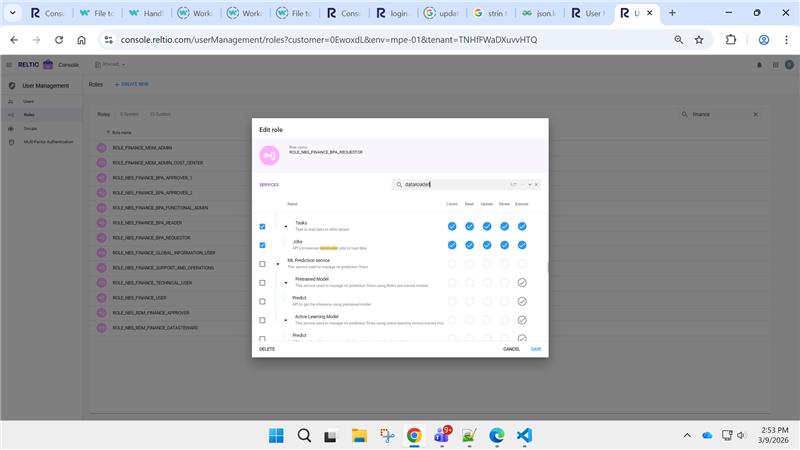Click into the dataloader search field
Image resolution: width=800 pixels, height=450 pixels.
(454, 185)
